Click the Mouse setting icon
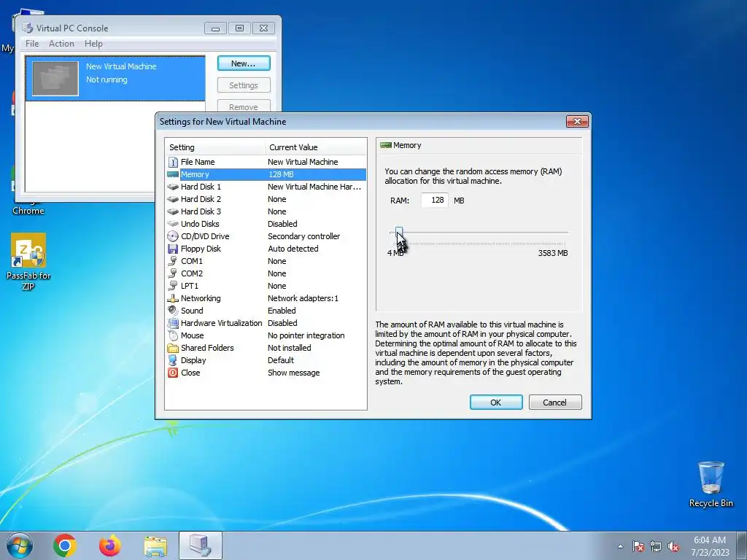The height and width of the screenshot is (560, 747). click(x=173, y=335)
